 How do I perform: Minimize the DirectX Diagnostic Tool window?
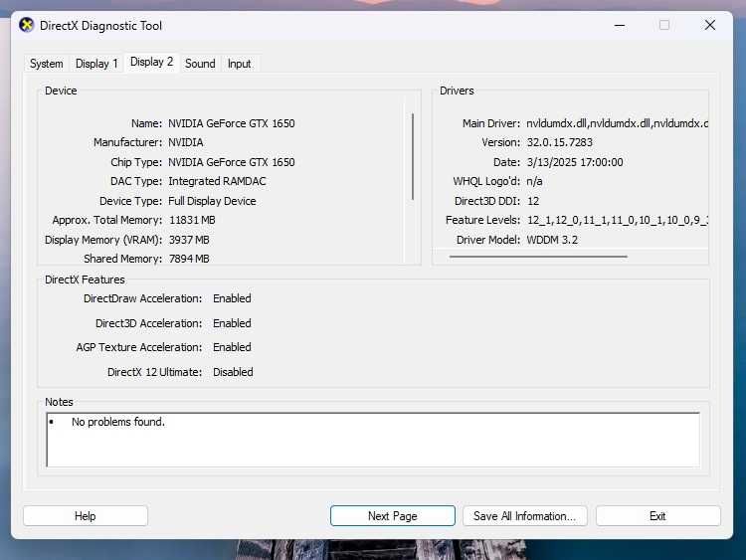pyautogui.click(x=620, y=25)
